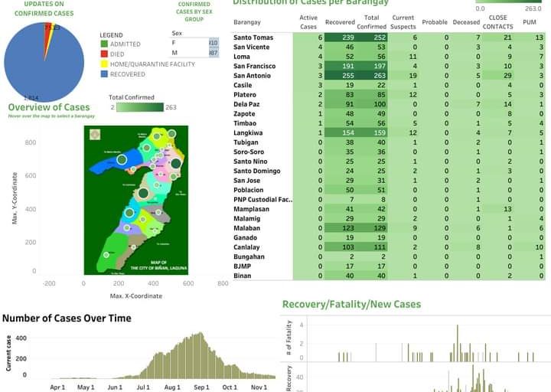Select the Langkiwa barangay row label

[249, 133]
